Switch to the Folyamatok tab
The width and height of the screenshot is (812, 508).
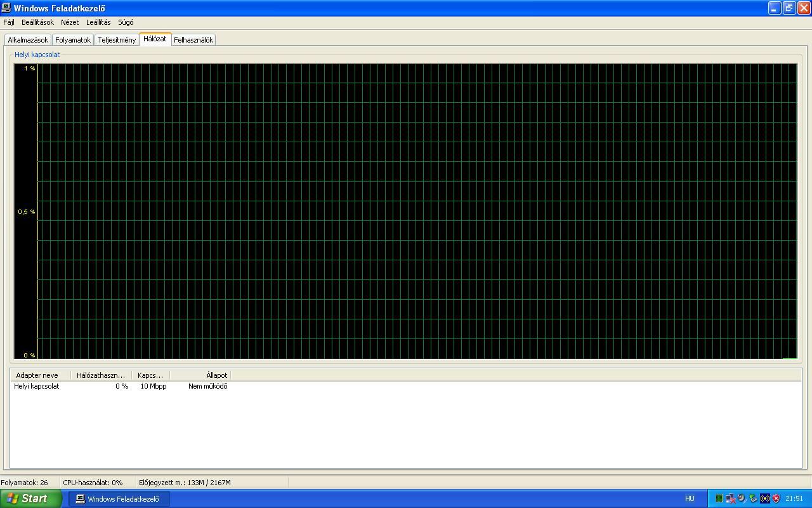73,40
